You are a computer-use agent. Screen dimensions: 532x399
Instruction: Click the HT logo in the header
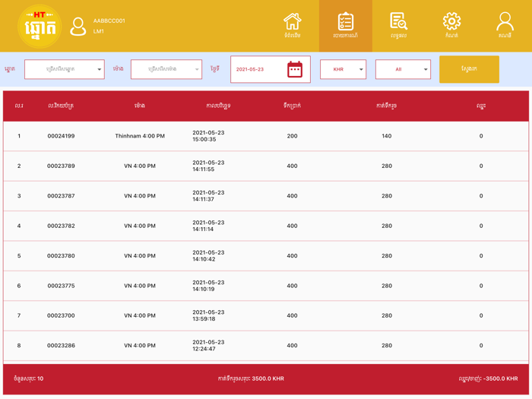40,26
